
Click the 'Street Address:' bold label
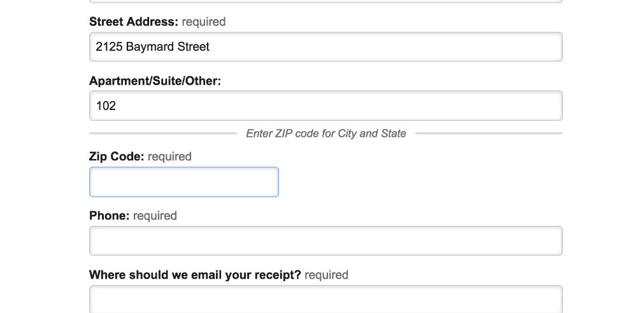134,22
